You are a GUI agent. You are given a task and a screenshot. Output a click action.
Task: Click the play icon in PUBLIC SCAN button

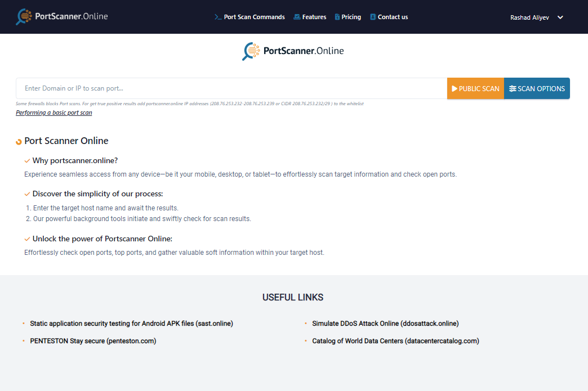tap(455, 89)
